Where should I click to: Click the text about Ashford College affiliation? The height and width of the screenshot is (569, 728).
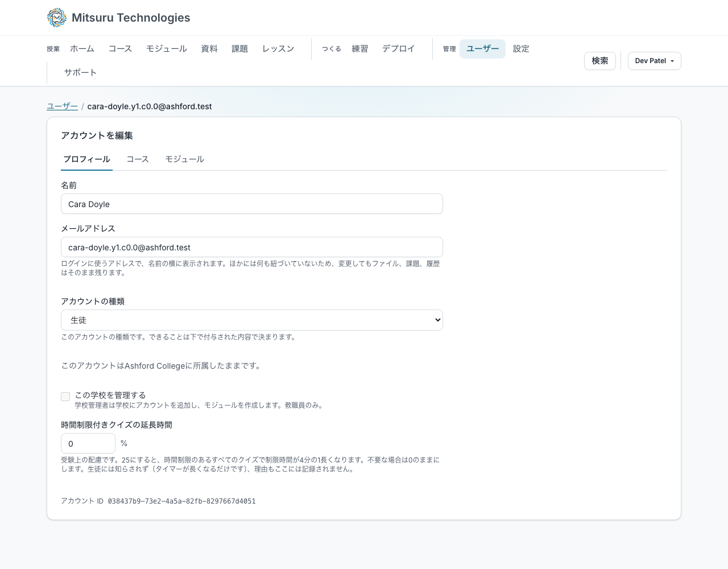tap(162, 366)
